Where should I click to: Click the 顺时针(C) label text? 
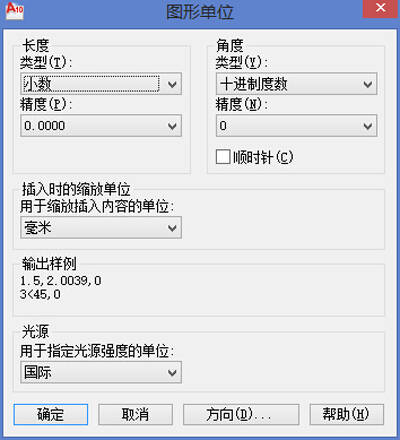tap(263, 157)
